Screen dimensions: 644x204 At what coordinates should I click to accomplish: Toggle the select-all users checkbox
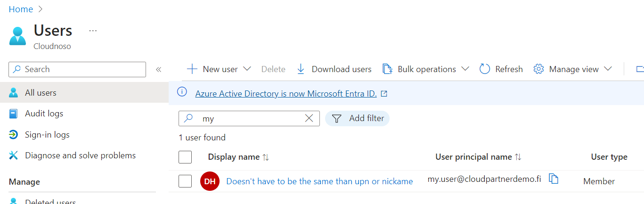pyautogui.click(x=185, y=157)
